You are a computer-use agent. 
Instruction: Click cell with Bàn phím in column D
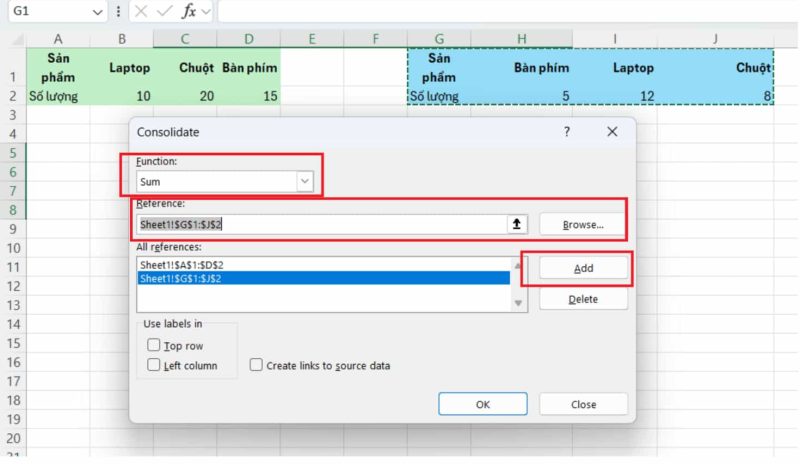click(249, 68)
